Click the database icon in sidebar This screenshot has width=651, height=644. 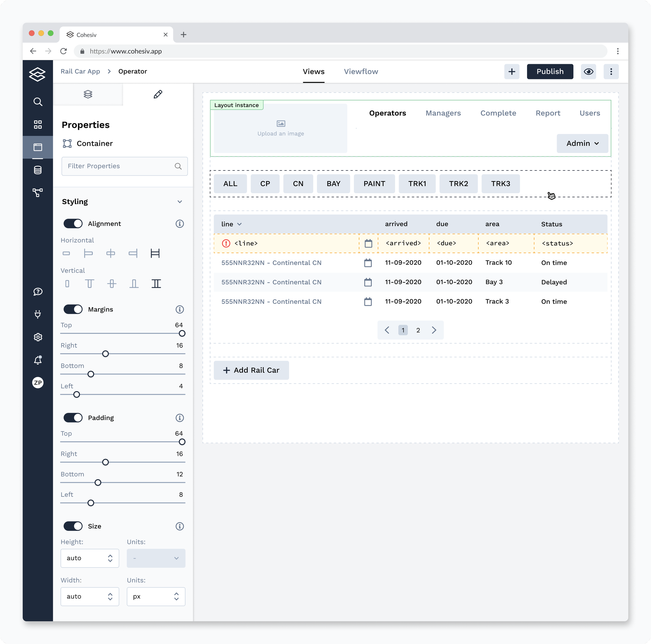pos(38,170)
